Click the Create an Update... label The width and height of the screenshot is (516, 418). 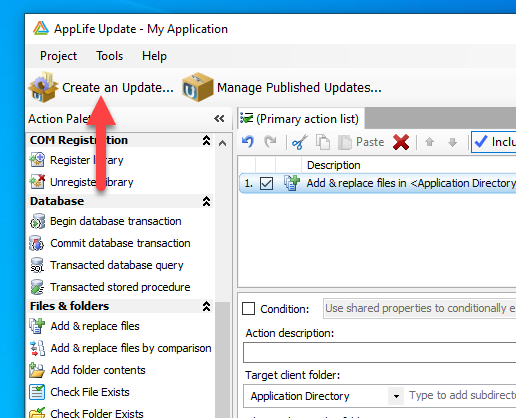(x=118, y=88)
